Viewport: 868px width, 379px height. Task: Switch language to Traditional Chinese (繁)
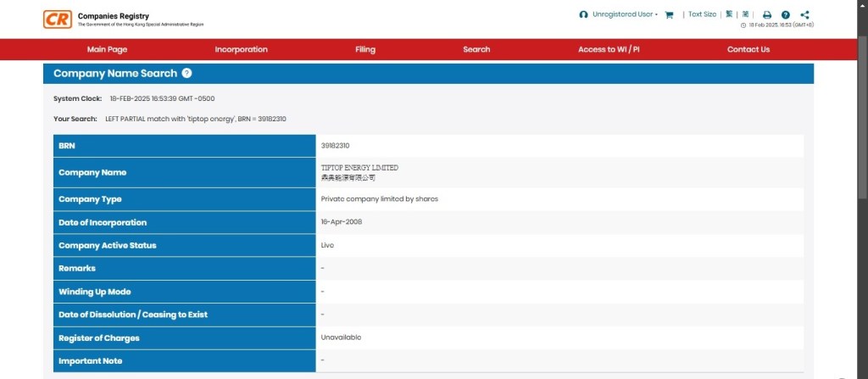729,14
